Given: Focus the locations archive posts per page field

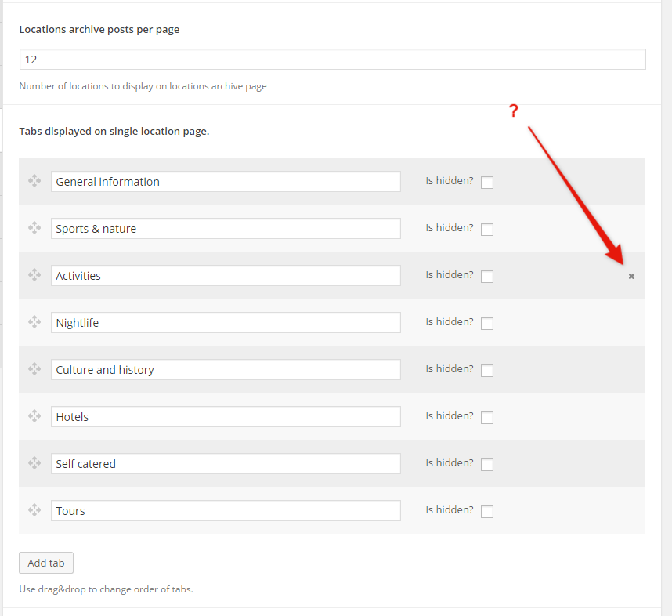Looking at the screenshot, I should coord(332,60).
